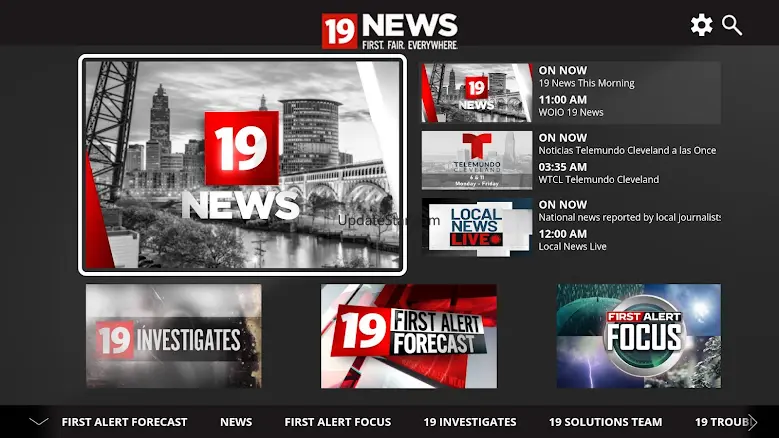Go to the partially shown 19 TROUB menu item
779x438 pixels.
(x=721, y=422)
